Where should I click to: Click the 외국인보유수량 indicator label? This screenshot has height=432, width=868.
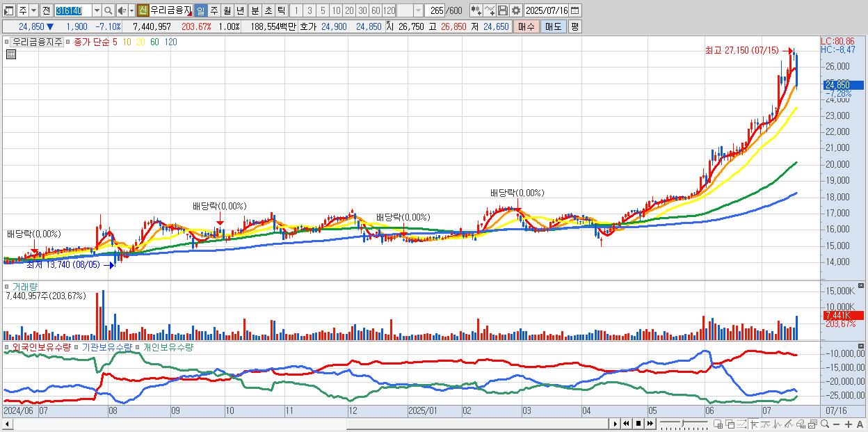point(42,346)
